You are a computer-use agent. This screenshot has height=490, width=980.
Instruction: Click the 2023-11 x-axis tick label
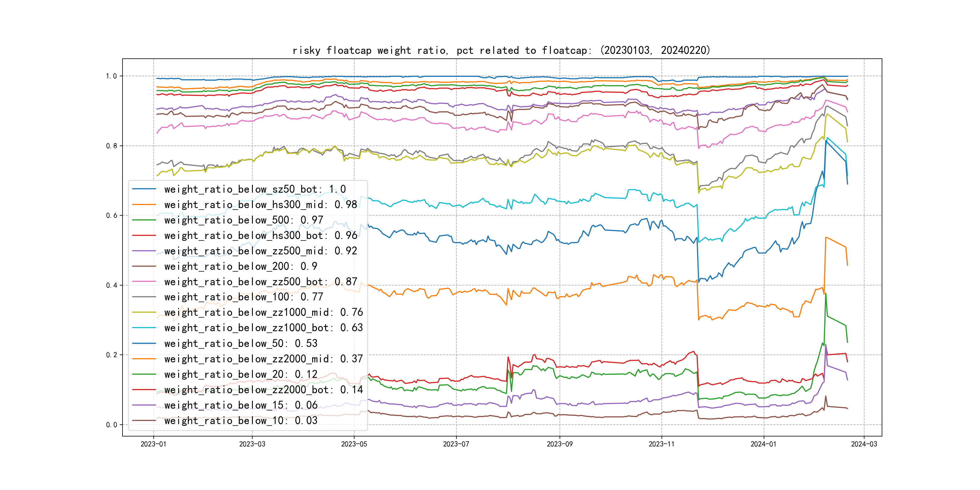pyautogui.click(x=661, y=444)
